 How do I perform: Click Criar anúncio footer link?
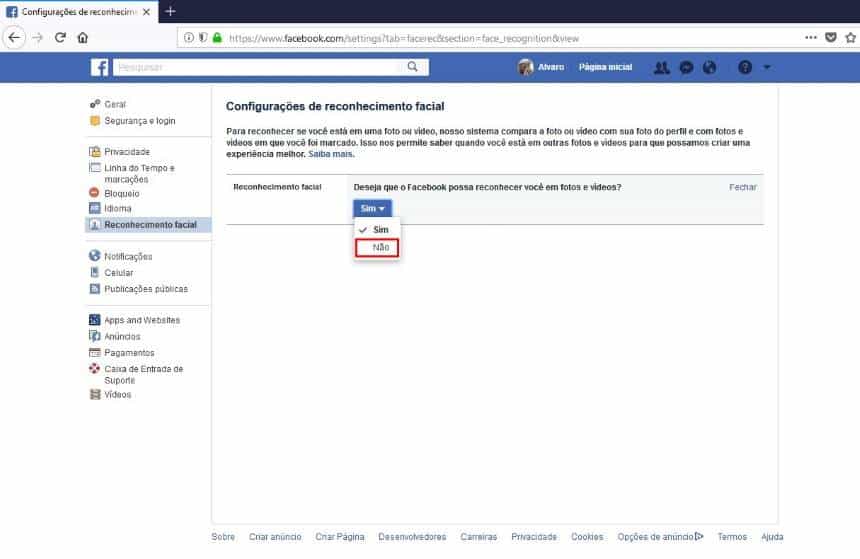[275, 537]
